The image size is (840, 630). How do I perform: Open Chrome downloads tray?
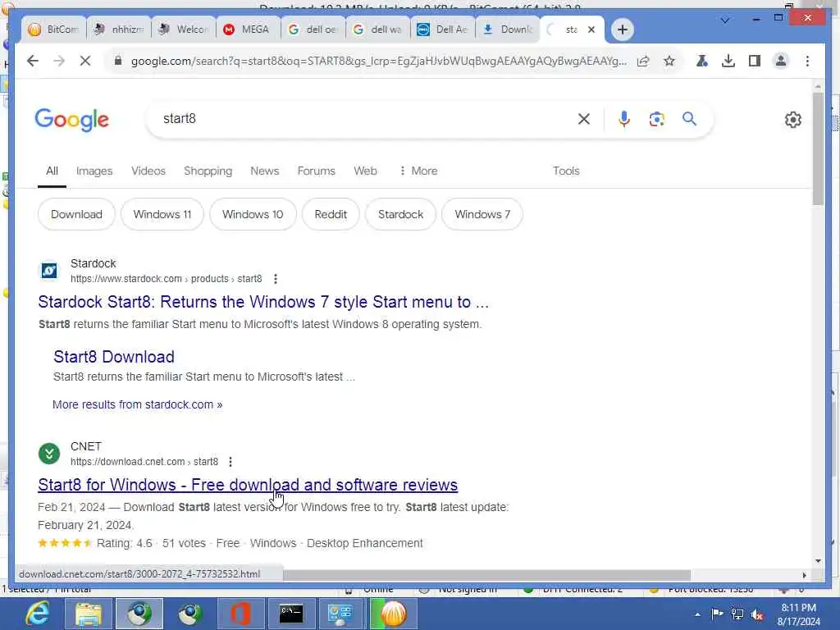pyautogui.click(x=728, y=61)
